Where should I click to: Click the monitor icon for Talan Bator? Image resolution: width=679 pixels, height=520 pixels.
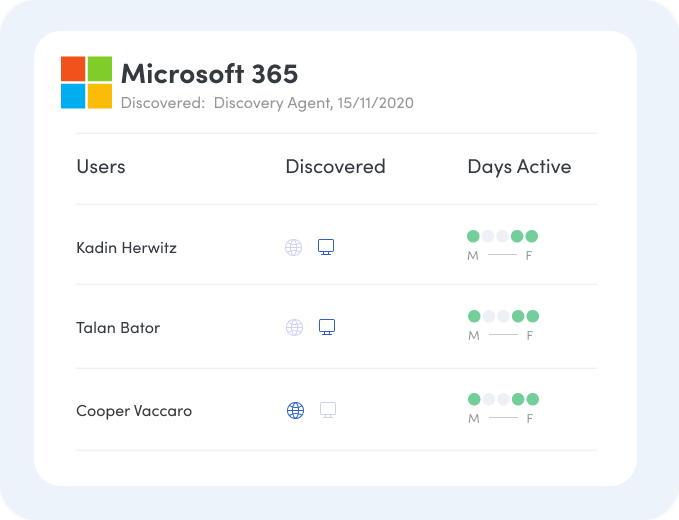[x=327, y=327]
